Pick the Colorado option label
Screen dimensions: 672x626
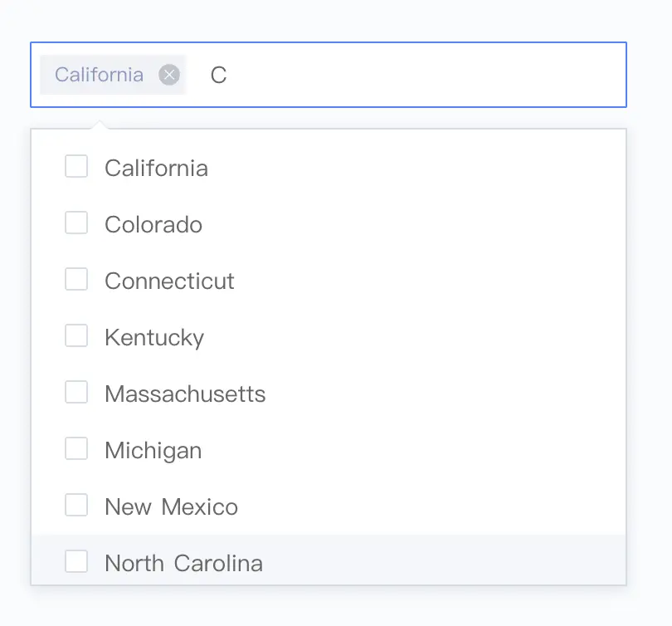(153, 224)
